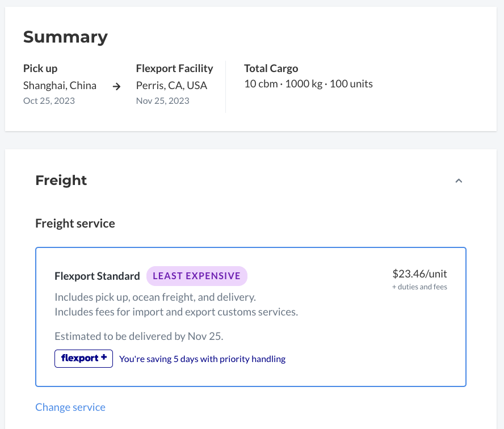Select the Flexport Standard service card
The image size is (504, 429).
251,317
